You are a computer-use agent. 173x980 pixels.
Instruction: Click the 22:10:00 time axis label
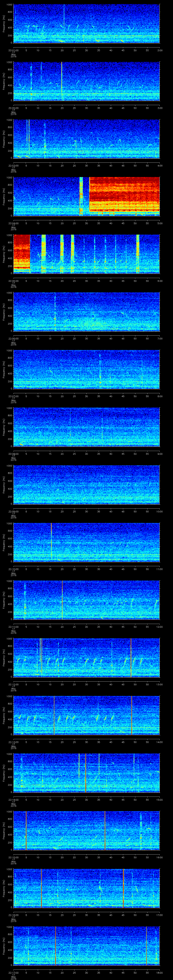click(x=13, y=569)
